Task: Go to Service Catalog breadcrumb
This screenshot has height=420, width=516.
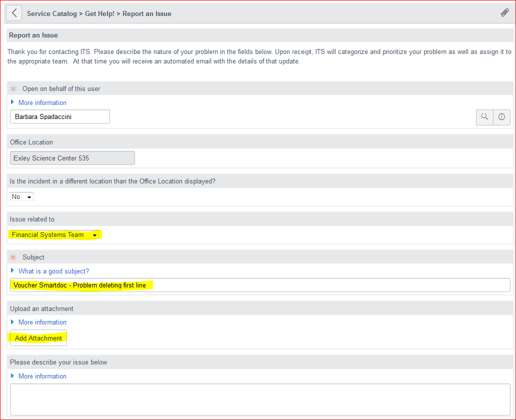Action: (x=51, y=13)
